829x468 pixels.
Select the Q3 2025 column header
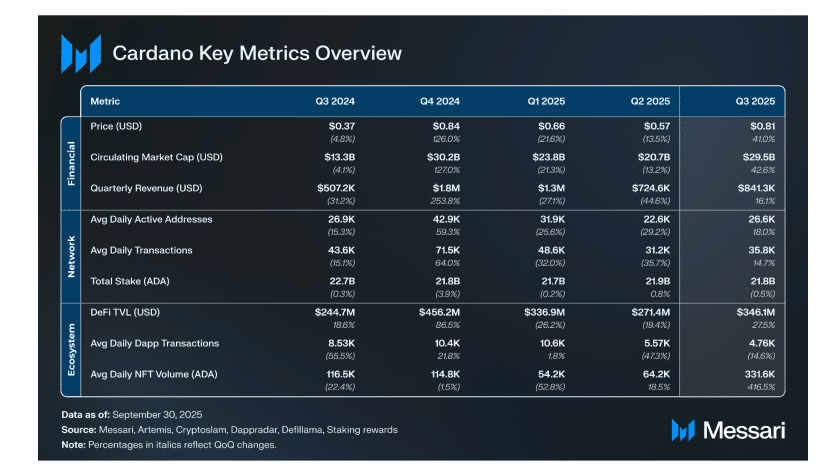tap(754, 101)
